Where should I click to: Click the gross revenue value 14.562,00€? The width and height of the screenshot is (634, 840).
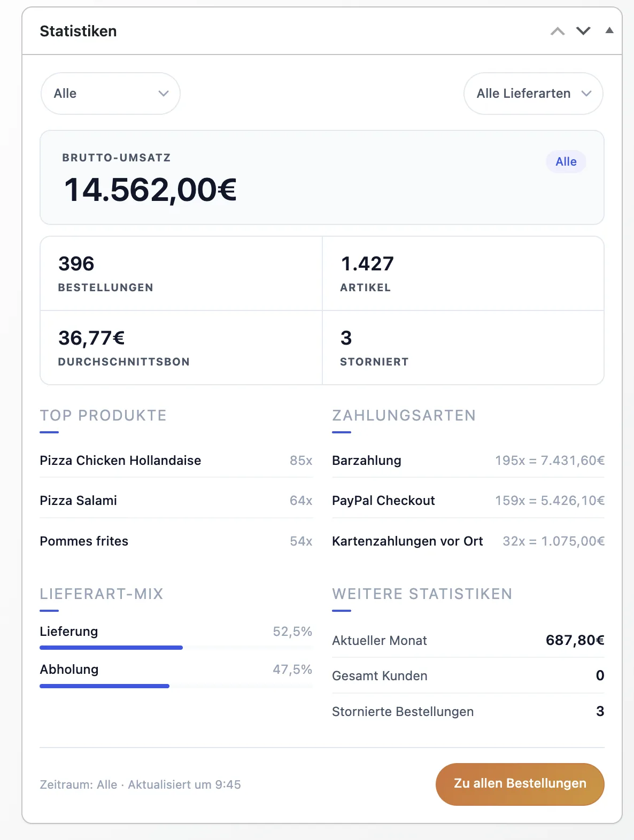click(x=150, y=190)
